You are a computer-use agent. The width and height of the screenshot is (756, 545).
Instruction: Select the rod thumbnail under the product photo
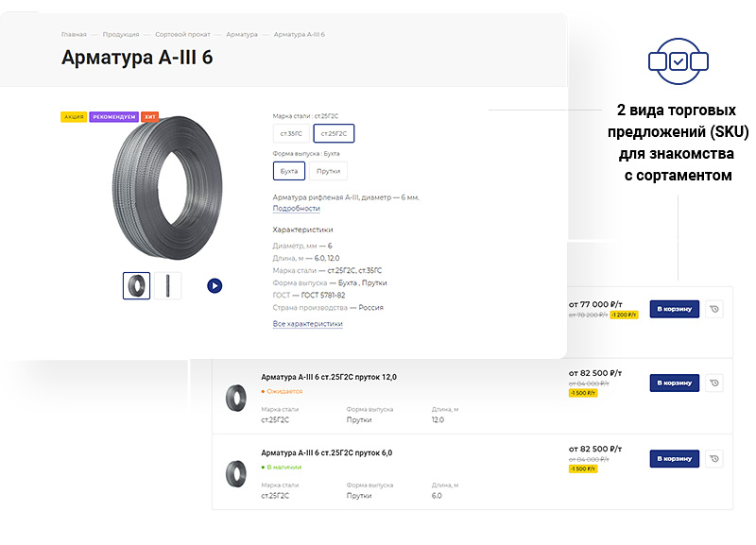tap(170, 284)
